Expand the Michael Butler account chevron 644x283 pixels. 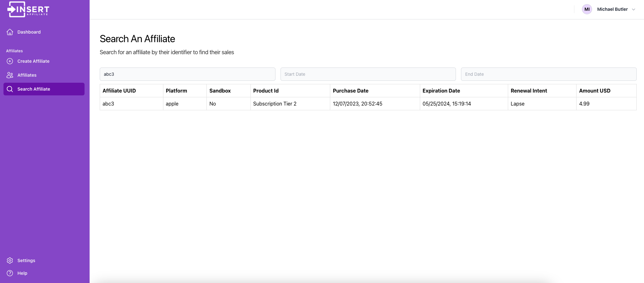coord(634,10)
